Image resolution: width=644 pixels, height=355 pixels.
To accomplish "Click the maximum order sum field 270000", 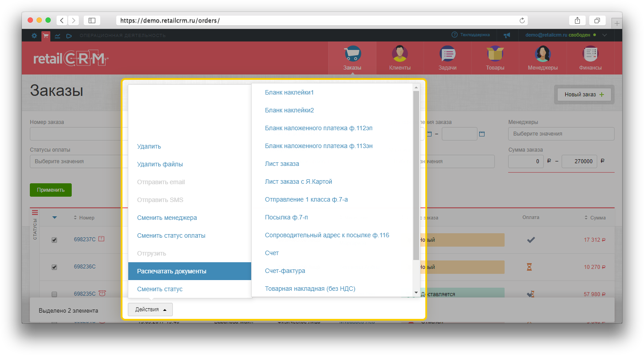I will click(x=579, y=161).
